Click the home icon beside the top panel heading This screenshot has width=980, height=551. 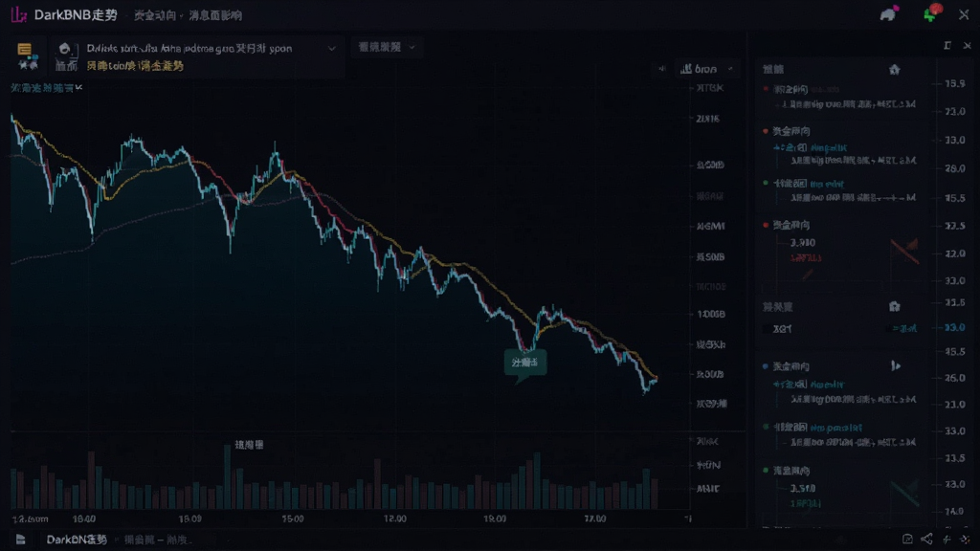coord(895,69)
